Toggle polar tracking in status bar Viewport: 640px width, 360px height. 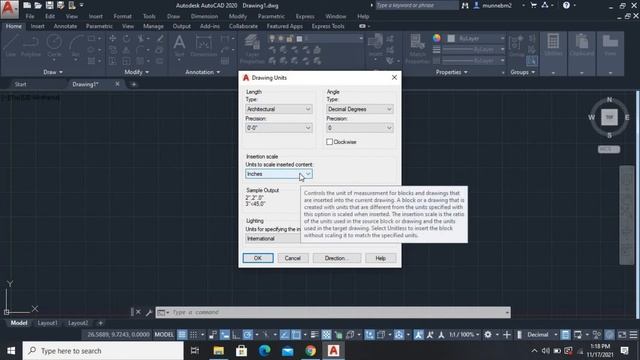click(247, 335)
